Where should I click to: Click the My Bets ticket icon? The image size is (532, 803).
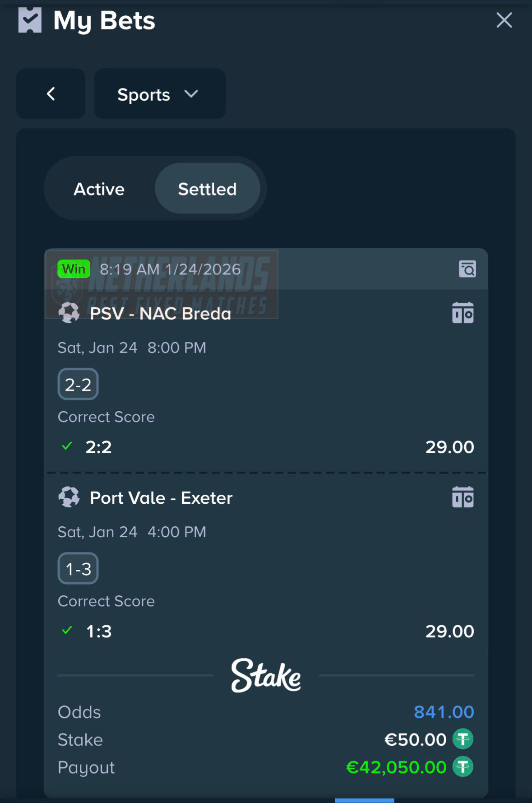[30, 20]
